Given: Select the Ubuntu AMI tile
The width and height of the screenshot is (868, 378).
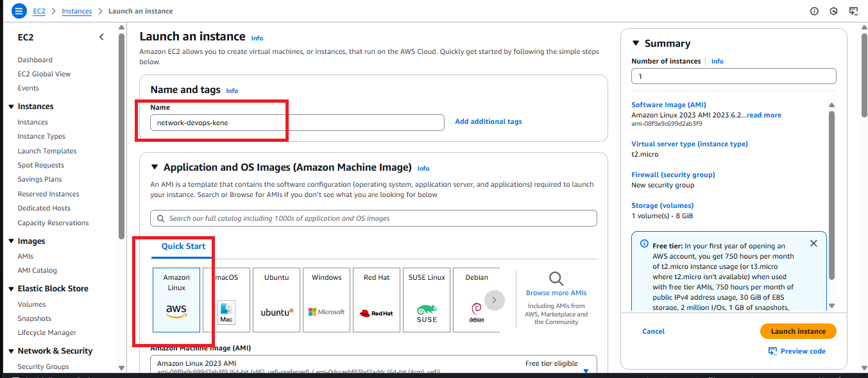Looking at the screenshot, I should pos(277,300).
